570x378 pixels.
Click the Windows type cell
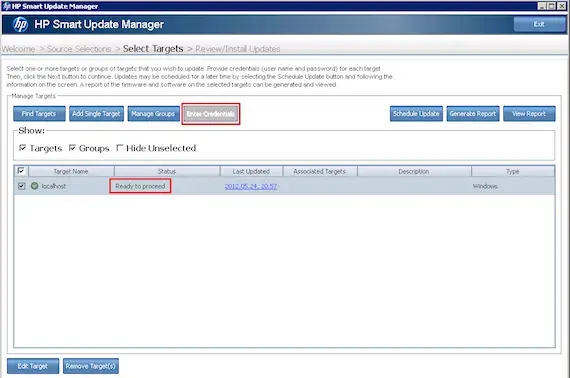[485, 186]
